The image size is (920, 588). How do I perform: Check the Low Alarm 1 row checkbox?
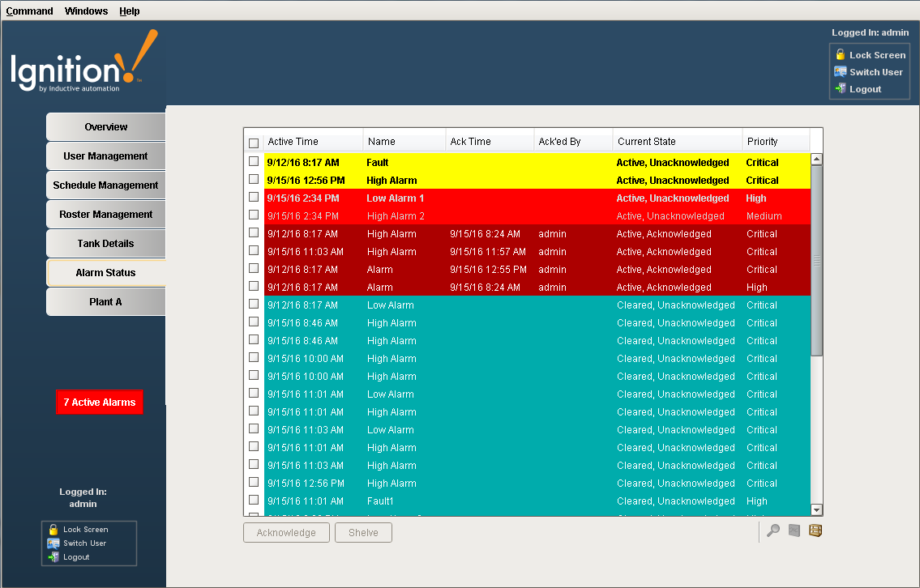pyautogui.click(x=254, y=197)
